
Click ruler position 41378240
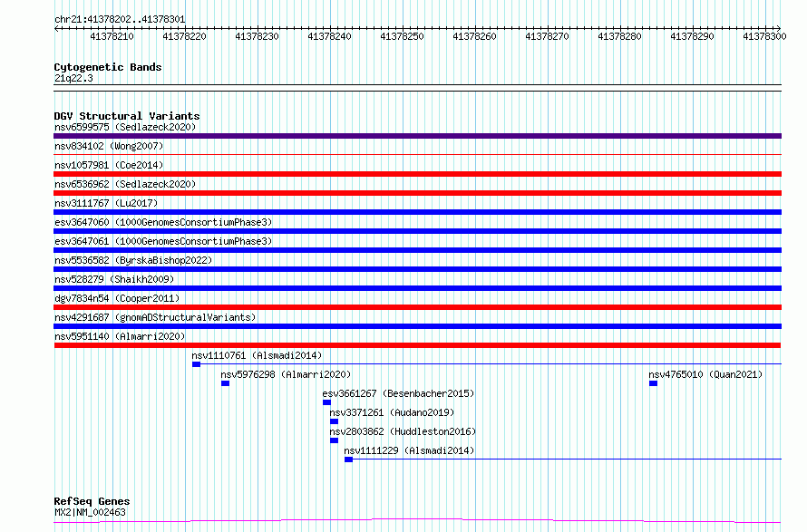pyautogui.click(x=329, y=36)
